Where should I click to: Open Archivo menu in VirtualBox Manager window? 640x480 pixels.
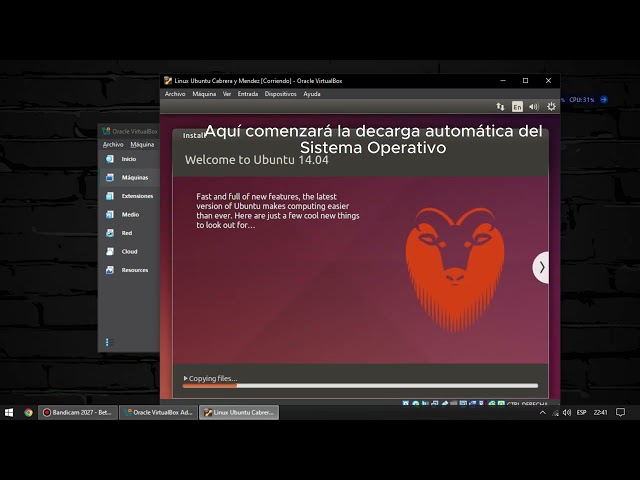coord(113,144)
